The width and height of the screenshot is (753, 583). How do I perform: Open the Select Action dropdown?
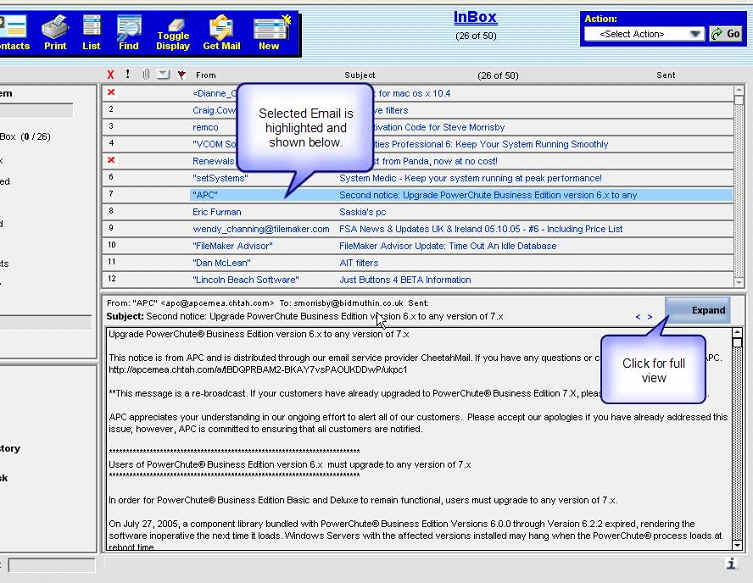[x=644, y=34]
